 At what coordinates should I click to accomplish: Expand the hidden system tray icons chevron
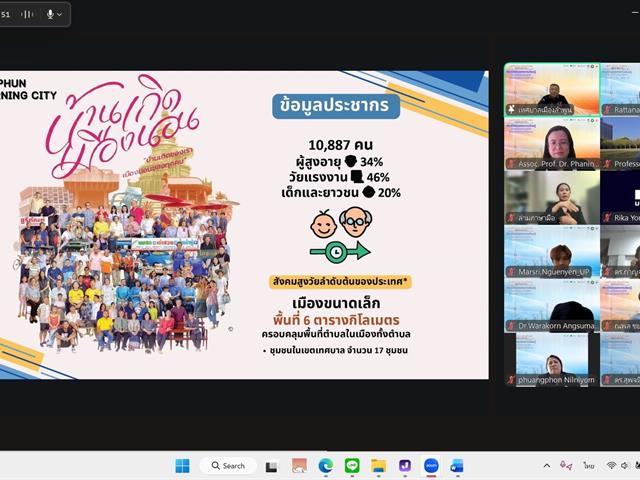point(547,466)
